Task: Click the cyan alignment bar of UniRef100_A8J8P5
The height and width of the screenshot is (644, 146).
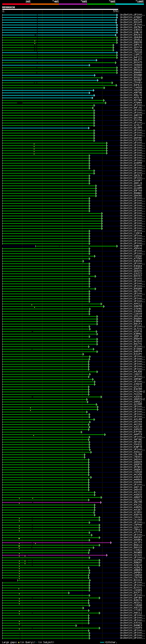Action: pyautogui.click(x=46, y=128)
